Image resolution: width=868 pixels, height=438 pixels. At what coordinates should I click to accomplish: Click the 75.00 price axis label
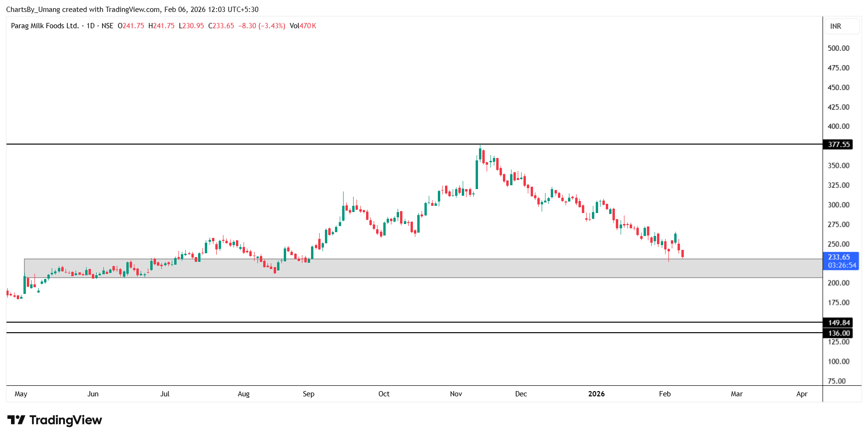tap(837, 381)
